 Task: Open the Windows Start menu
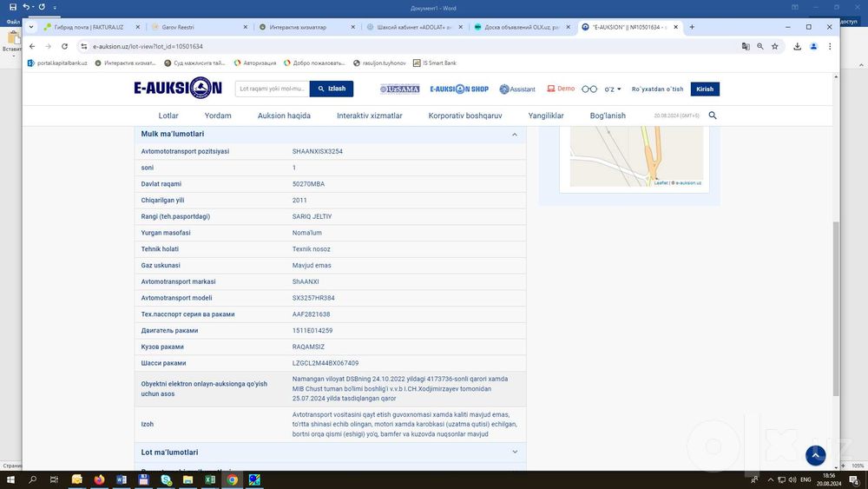(10, 479)
